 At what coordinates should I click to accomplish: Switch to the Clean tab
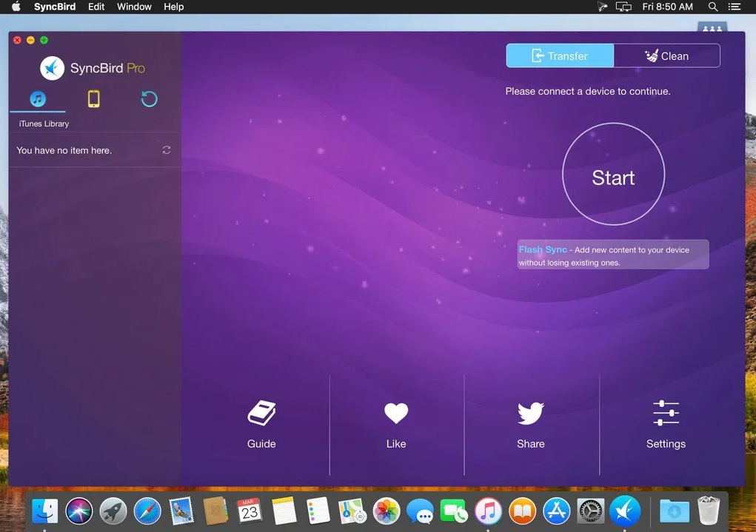[x=666, y=55]
